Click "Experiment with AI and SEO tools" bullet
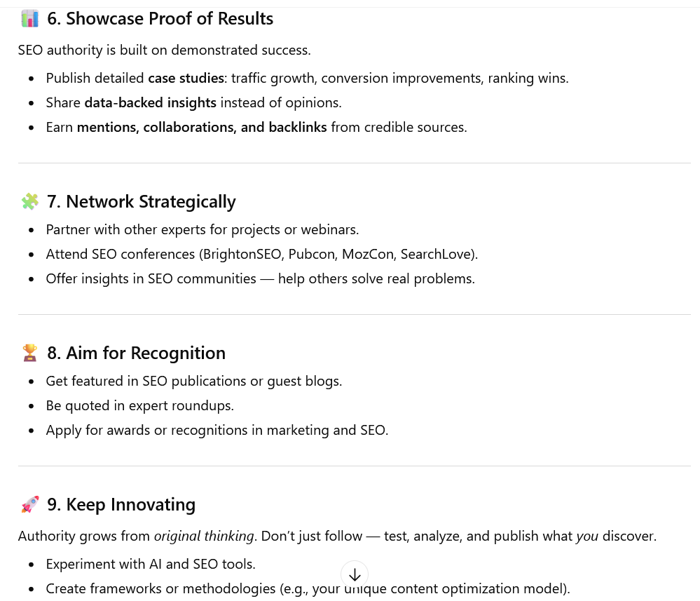This screenshot has width=700, height=601. click(150, 564)
